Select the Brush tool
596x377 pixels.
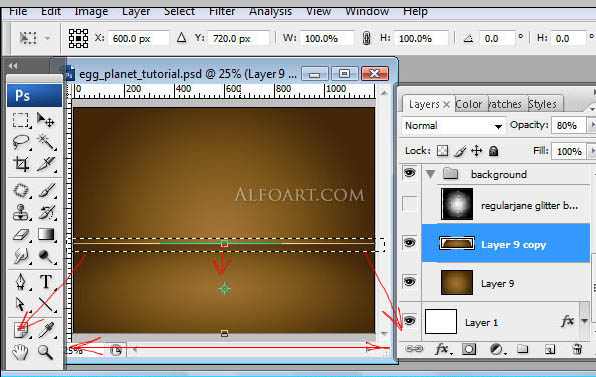46,190
